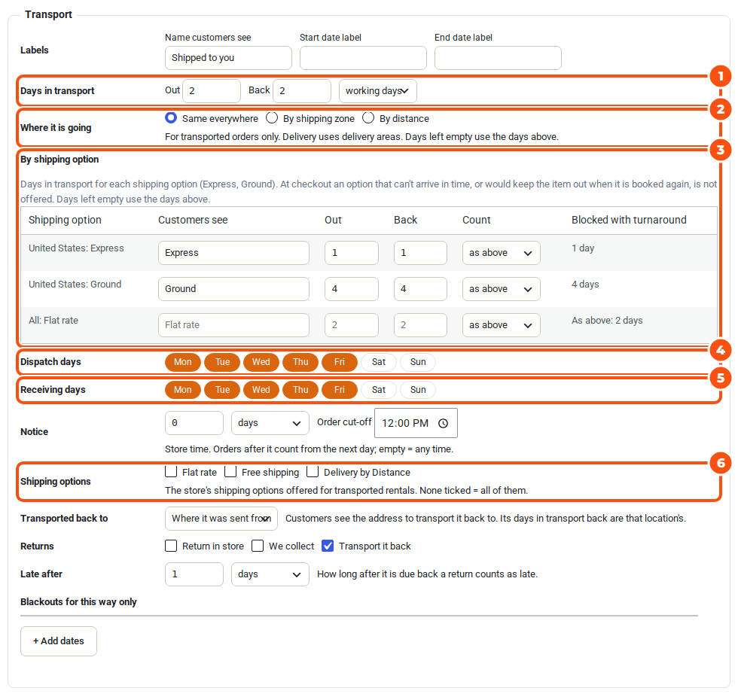This screenshot has height=700, width=738.
Task: Open the Transported back to dropdown
Action: [221, 519]
